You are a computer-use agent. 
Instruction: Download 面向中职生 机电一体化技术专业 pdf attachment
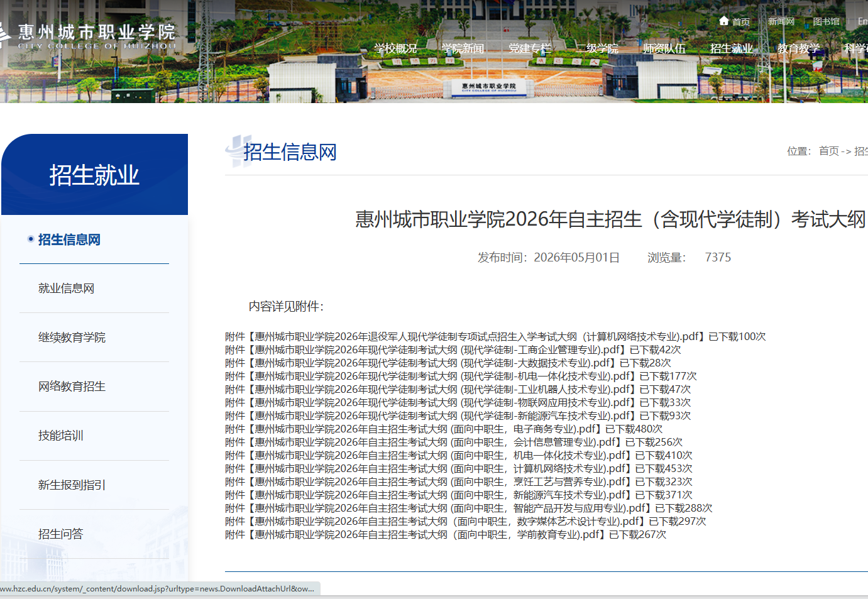[441, 455]
